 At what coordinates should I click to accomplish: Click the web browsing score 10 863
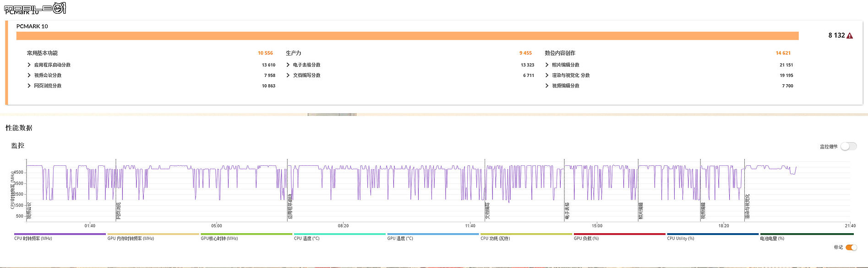[268, 86]
